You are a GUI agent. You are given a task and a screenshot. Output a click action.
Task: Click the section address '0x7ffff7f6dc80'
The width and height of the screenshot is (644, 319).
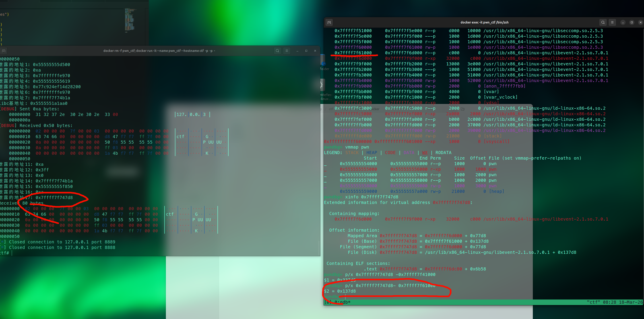[x=443, y=269]
